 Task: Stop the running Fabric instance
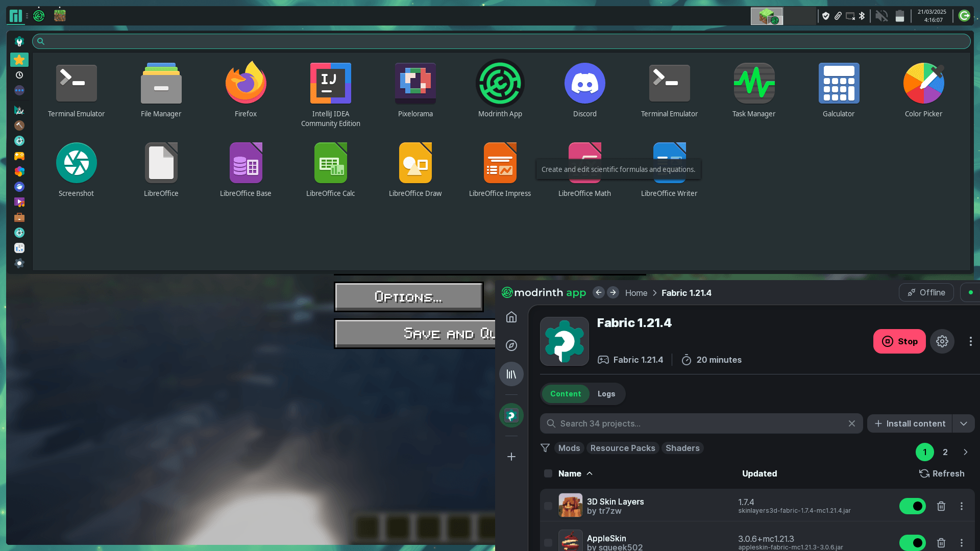point(899,341)
